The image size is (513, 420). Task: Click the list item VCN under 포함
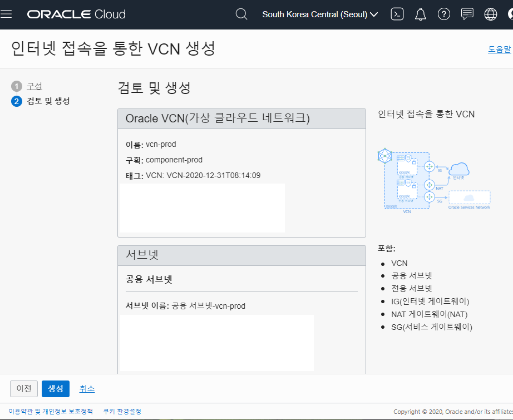coord(399,263)
